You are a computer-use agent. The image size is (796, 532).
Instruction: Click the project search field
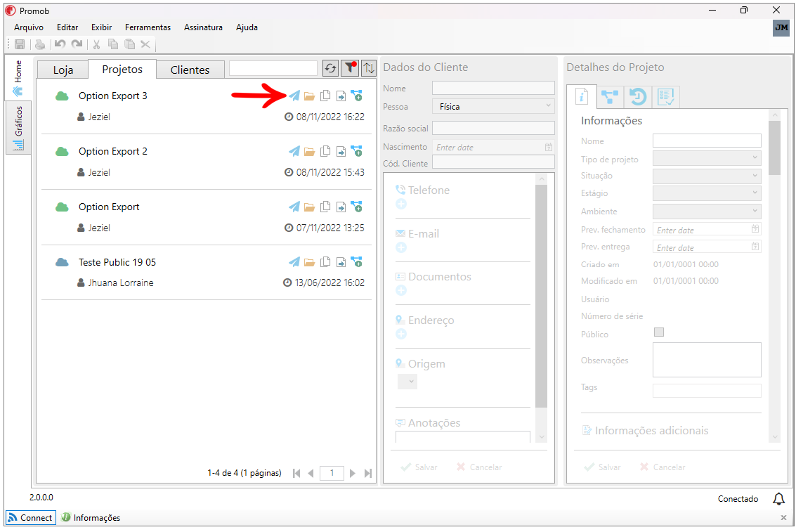(273, 68)
